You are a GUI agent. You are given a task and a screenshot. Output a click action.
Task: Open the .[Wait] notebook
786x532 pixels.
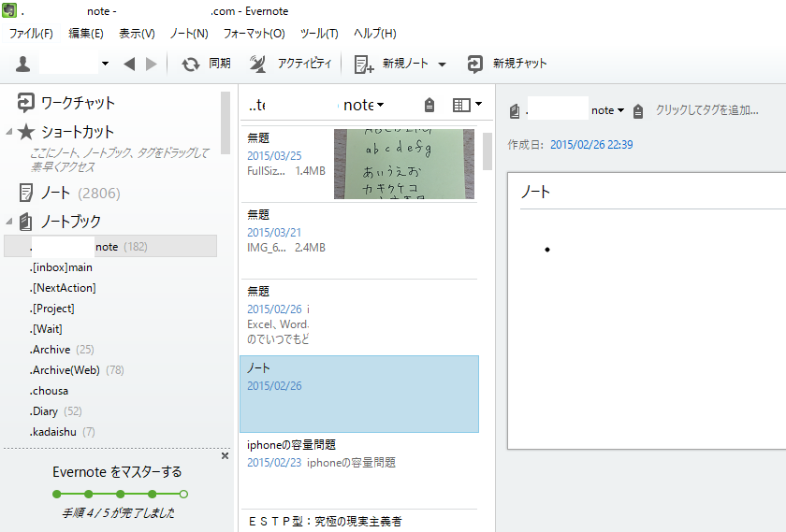[46, 329]
